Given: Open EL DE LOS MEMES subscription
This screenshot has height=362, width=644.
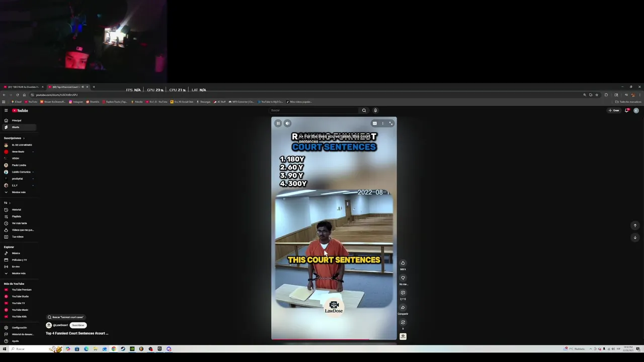Looking at the screenshot, I should click(19, 145).
